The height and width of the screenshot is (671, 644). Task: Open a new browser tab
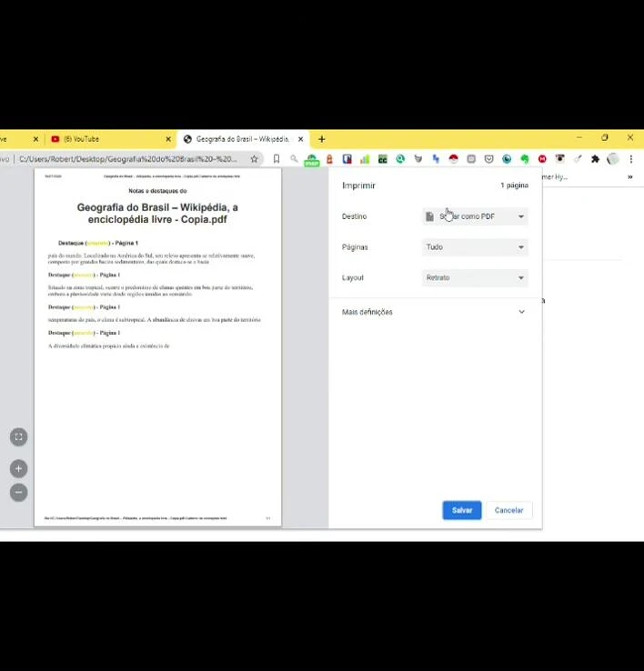click(x=322, y=139)
